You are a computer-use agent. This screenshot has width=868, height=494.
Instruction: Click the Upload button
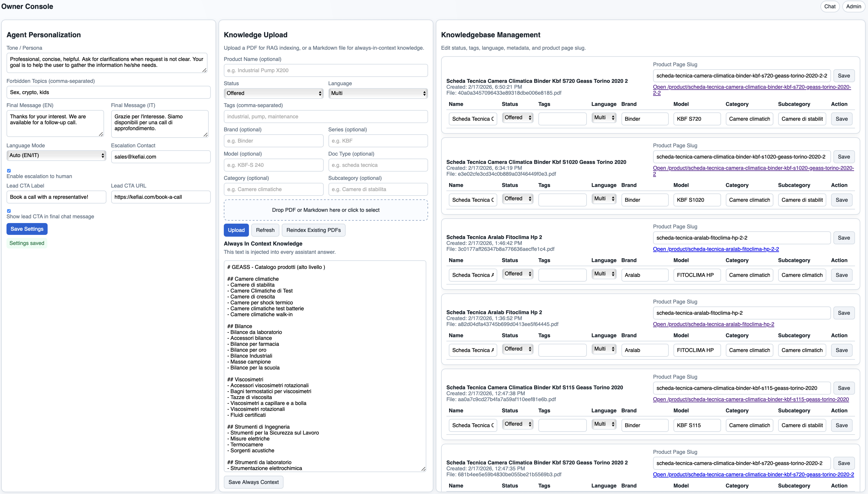tap(236, 230)
